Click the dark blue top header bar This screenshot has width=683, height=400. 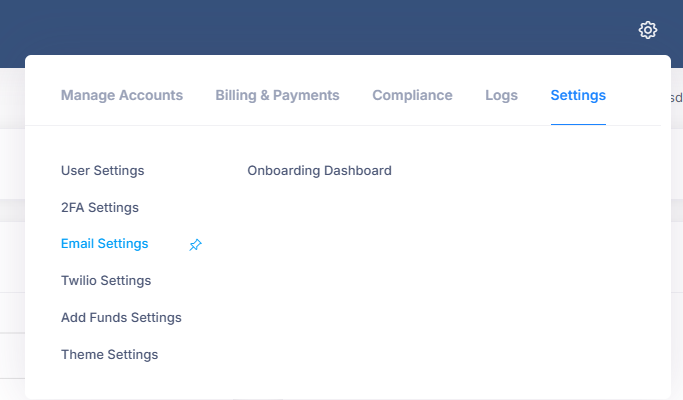[300, 27]
